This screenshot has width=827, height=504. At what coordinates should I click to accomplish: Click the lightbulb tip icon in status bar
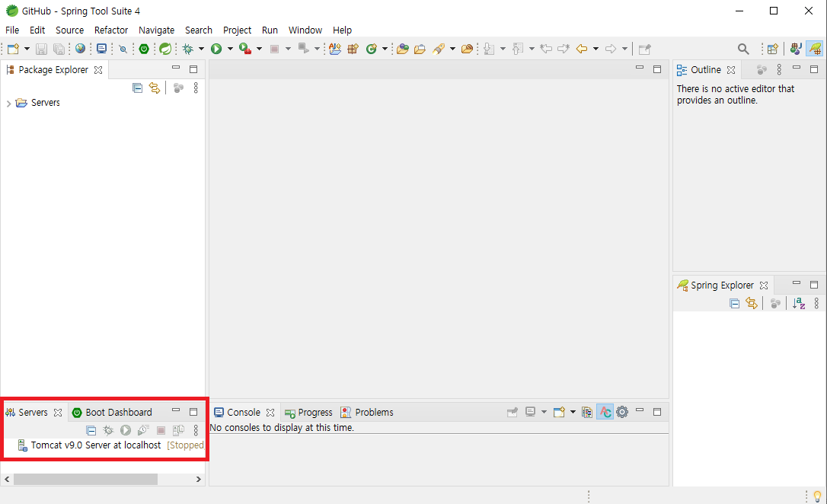coord(817,496)
